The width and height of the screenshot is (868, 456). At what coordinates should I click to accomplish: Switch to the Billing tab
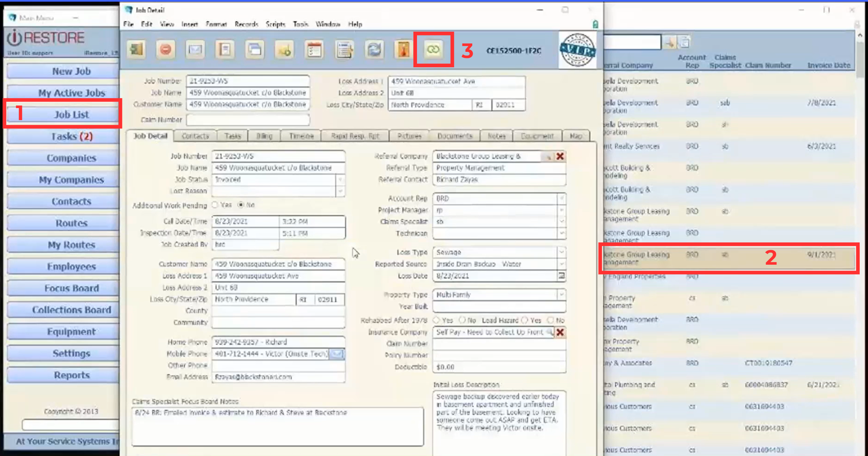264,136
